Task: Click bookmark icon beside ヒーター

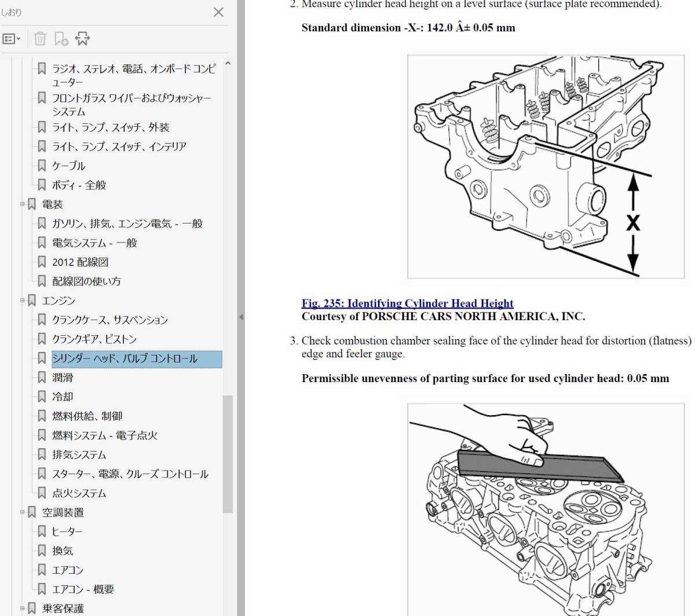Action: 42,531
